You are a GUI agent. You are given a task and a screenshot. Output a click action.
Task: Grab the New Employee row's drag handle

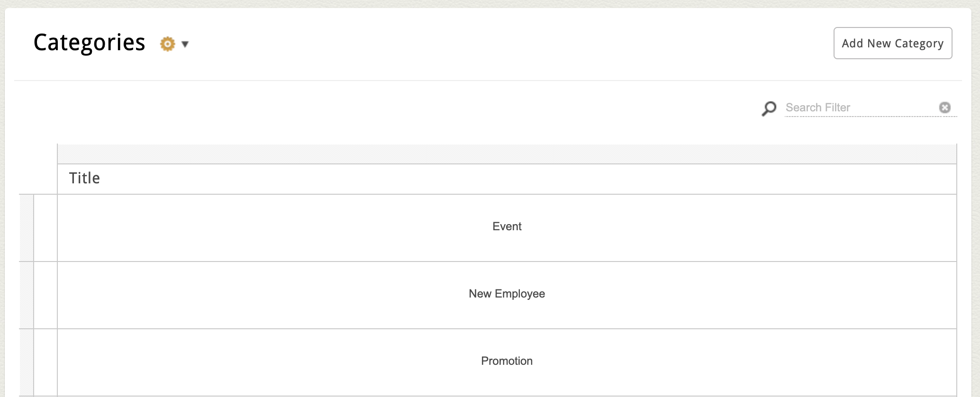point(27,295)
